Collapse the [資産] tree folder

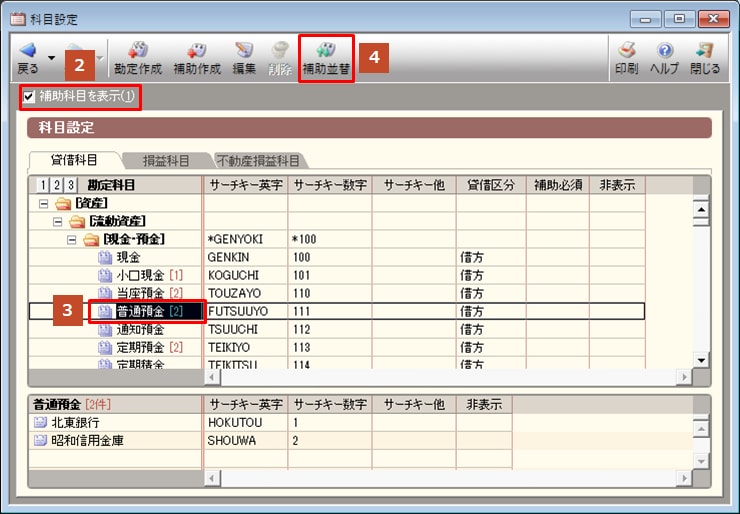(x=44, y=204)
